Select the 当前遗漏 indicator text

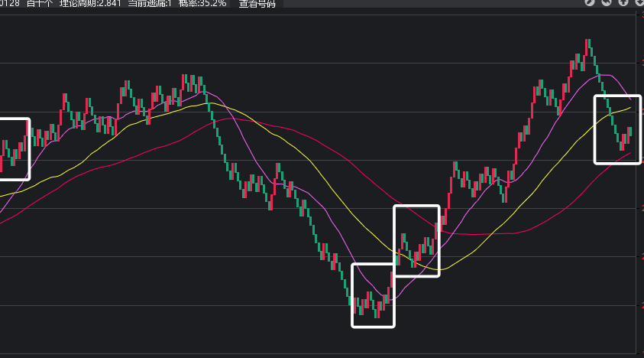click(150, 3)
